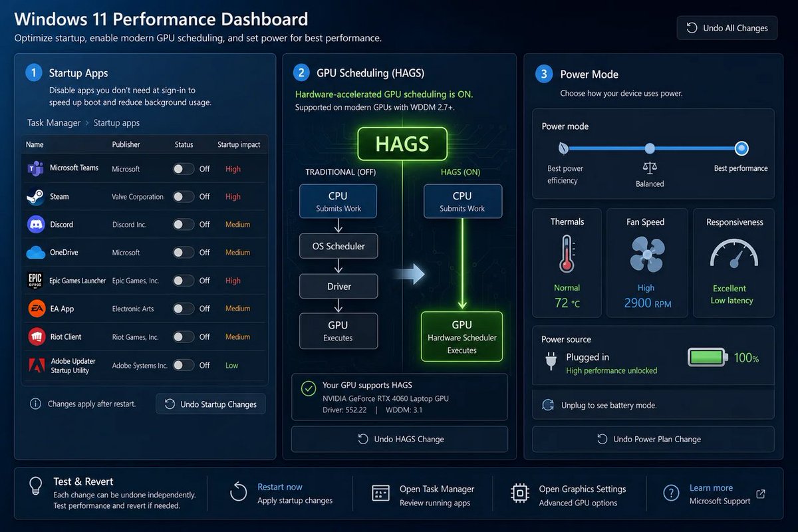The width and height of the screenshot is (798, 532).
Task: Click the OneDrive cloud icon
Action: (x=35, y=253)
